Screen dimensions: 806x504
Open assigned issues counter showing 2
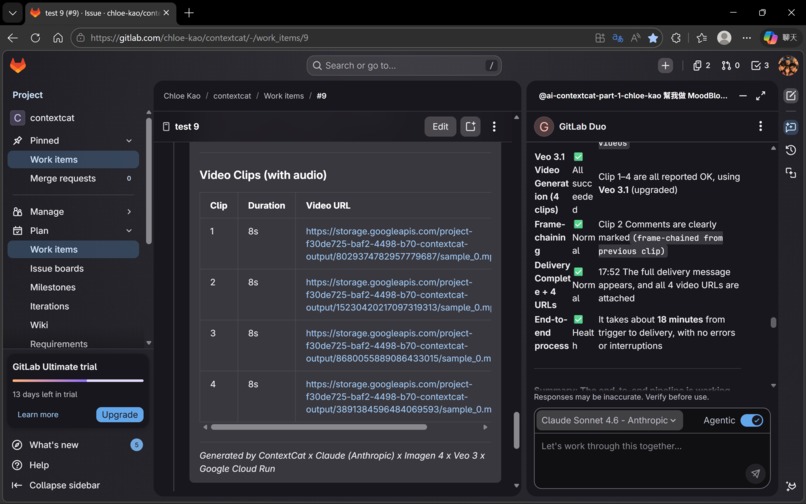tap(701, 65)
